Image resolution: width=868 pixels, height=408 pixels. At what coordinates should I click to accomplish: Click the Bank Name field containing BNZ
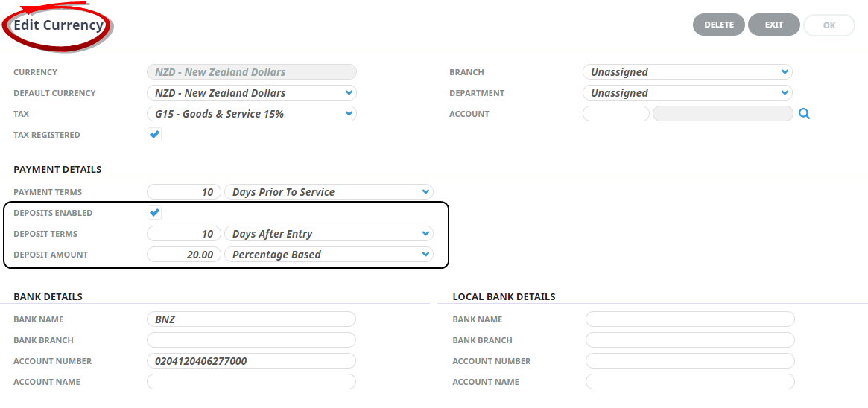251,319
